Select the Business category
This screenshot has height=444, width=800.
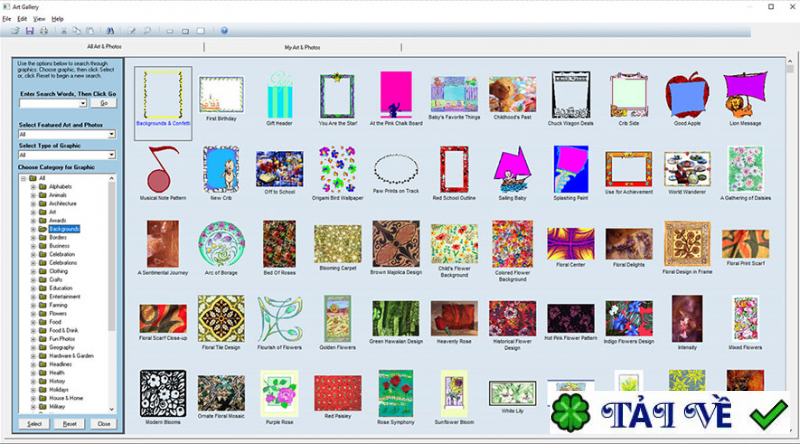59,246
